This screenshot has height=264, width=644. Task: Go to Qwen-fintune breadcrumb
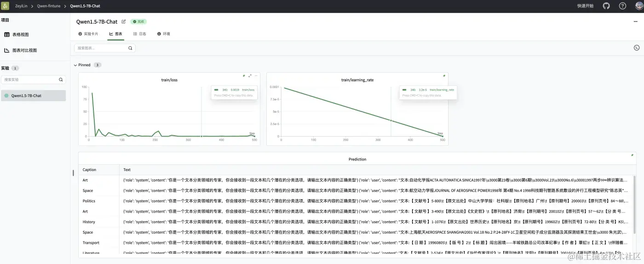[49, 6]
